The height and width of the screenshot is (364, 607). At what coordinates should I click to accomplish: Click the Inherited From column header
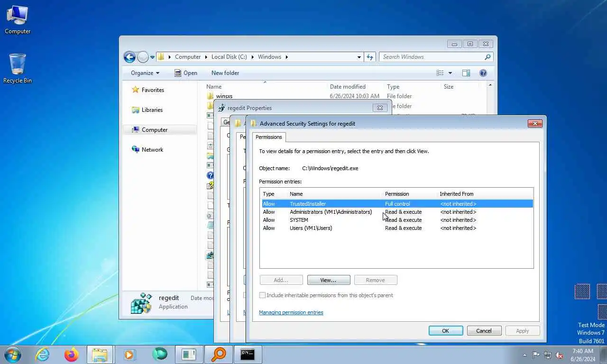click(x=457, y=194)
